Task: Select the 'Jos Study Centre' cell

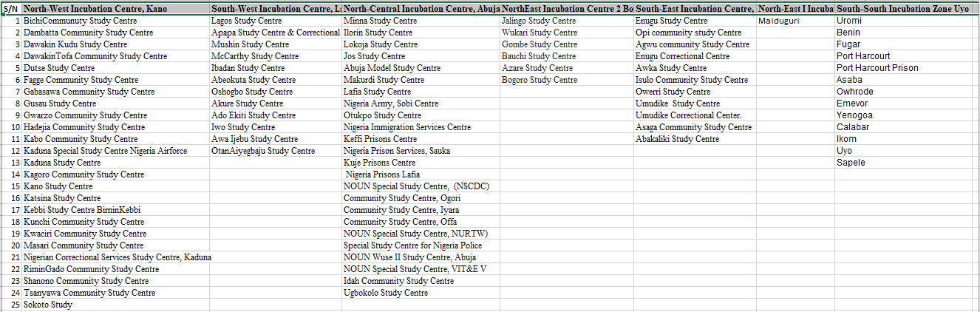Action: pos(421,56)
